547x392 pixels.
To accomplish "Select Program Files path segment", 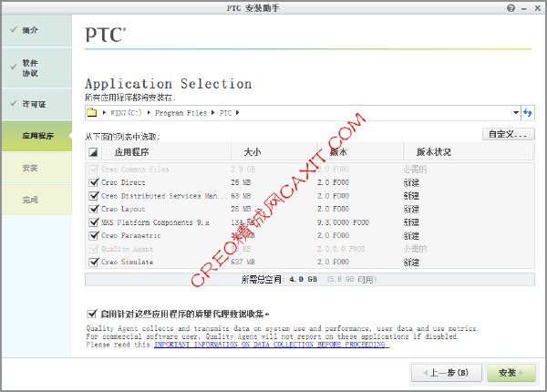I will pyautogui.click(x=181, y=113).
